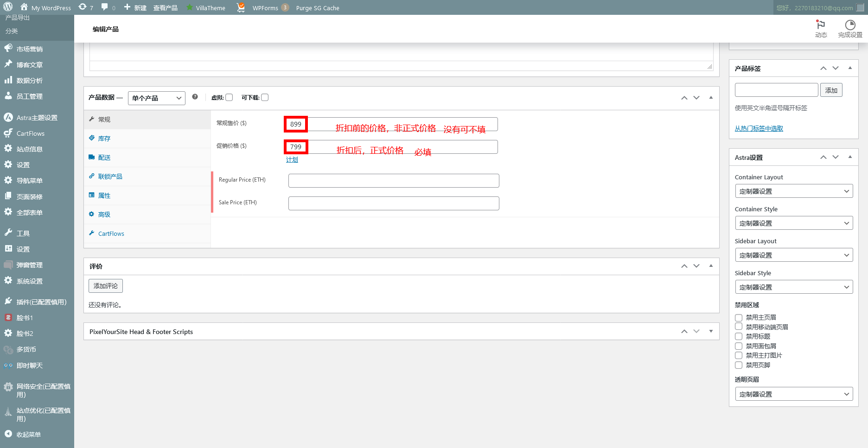Click Purge SG Cache in admin bar
This screenshot has width=868, height=448.
318,8
